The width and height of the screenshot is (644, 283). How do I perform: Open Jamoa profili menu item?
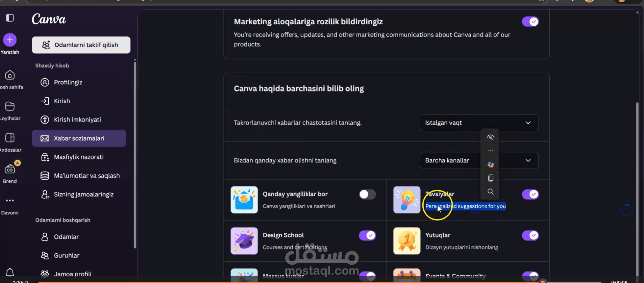tap(79, 274)
